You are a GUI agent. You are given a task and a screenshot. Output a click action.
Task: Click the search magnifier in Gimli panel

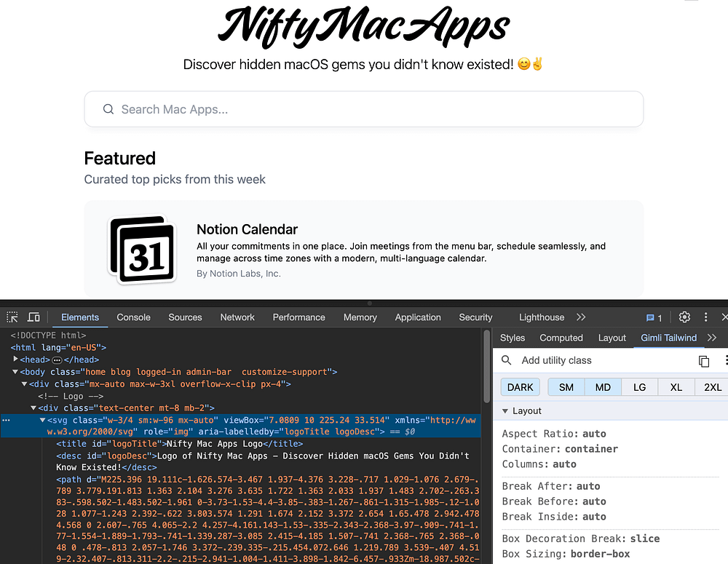click(507, 360)
